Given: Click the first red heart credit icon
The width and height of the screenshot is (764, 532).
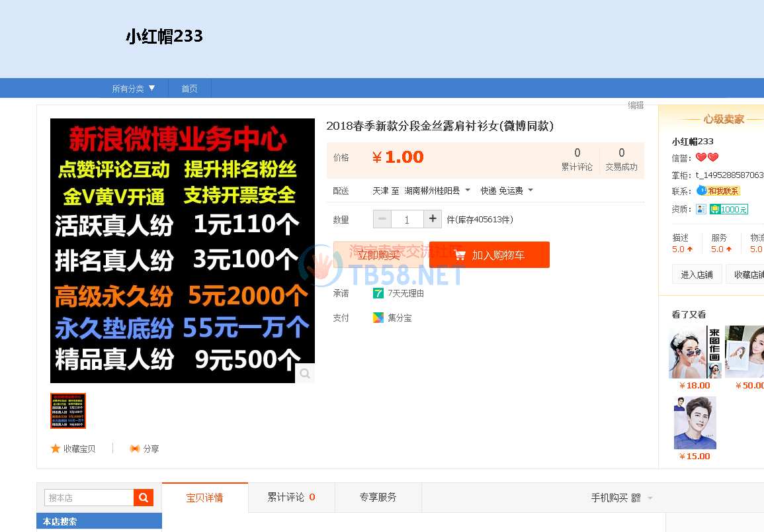Looking at the screenshot, I should point(700,157).
